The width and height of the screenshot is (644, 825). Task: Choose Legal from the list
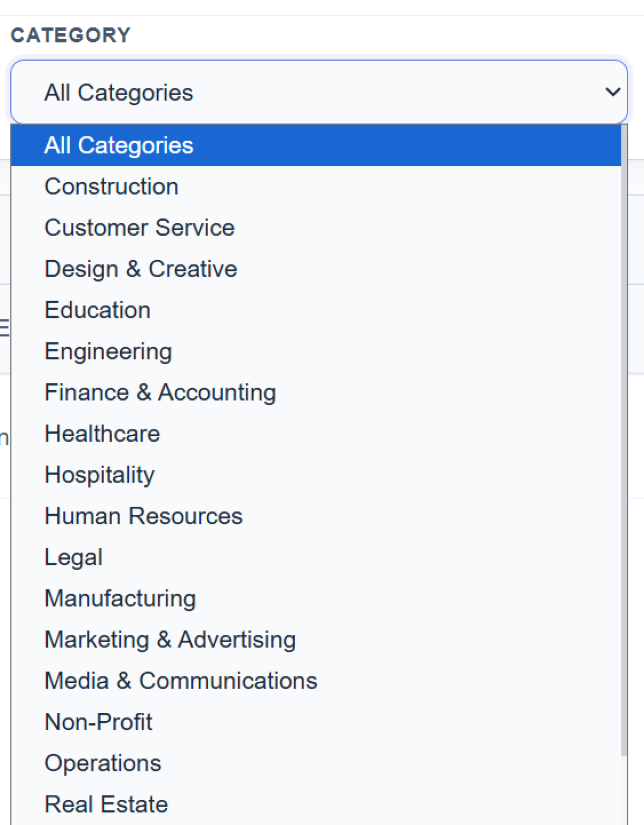tap(316, 557)
